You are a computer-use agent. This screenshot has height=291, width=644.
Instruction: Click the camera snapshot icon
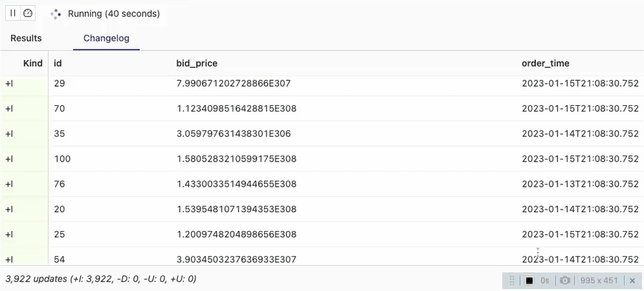pyautogui.click(x=565, y=280)
